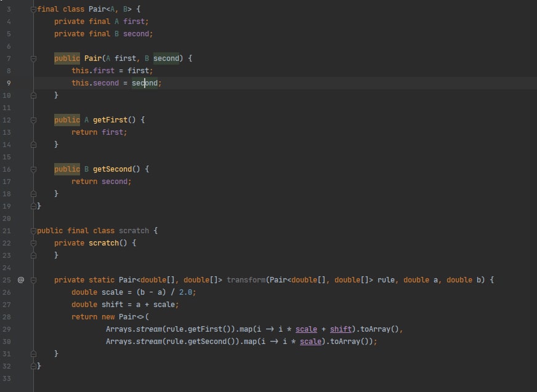Viewport: 537px width, 392px height.
Task: Click line number 20 in the gutter
Action: (7, 218)
